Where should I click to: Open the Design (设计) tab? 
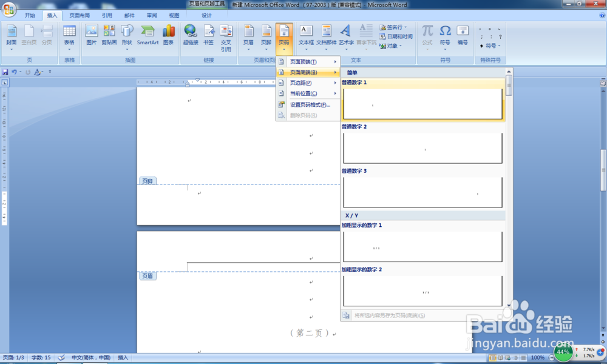click(206, 16)
